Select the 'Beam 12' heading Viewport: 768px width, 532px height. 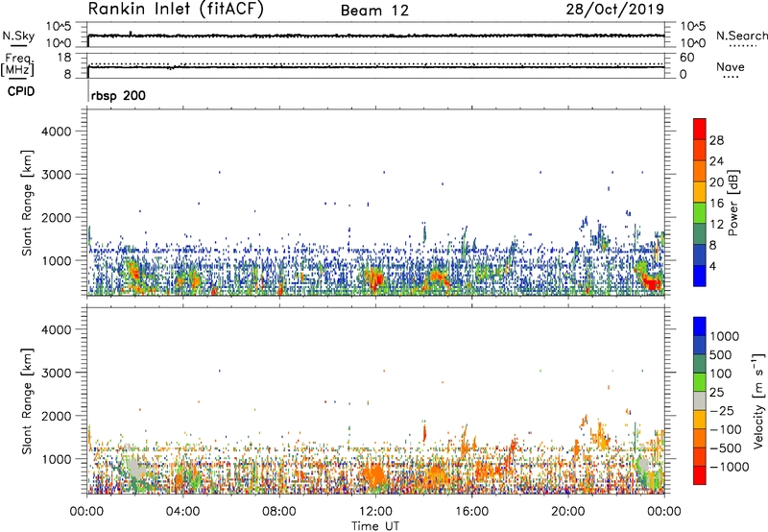pos(374,11)
